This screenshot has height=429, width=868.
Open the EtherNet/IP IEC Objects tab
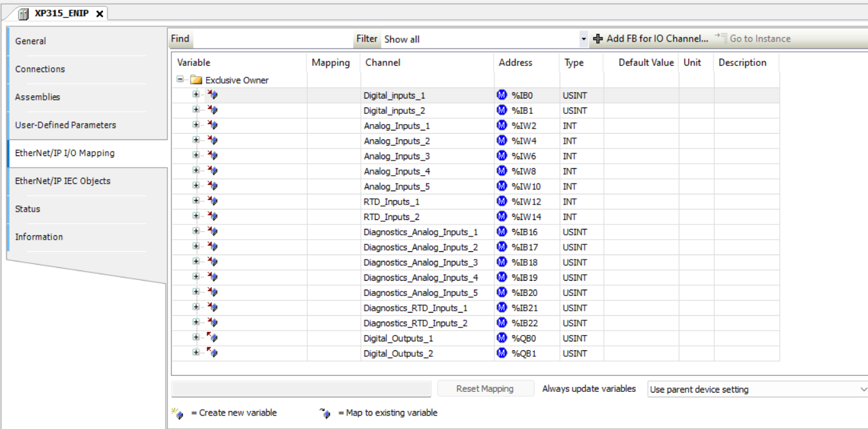(63, 181)
